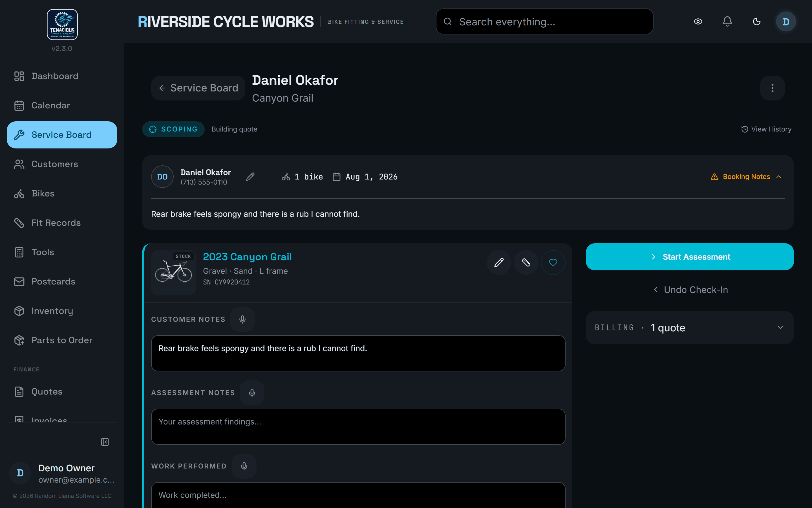Open bike fit measurements ruler icon
Viewport: 812px width, 508px height.
(x=526, y=262)
